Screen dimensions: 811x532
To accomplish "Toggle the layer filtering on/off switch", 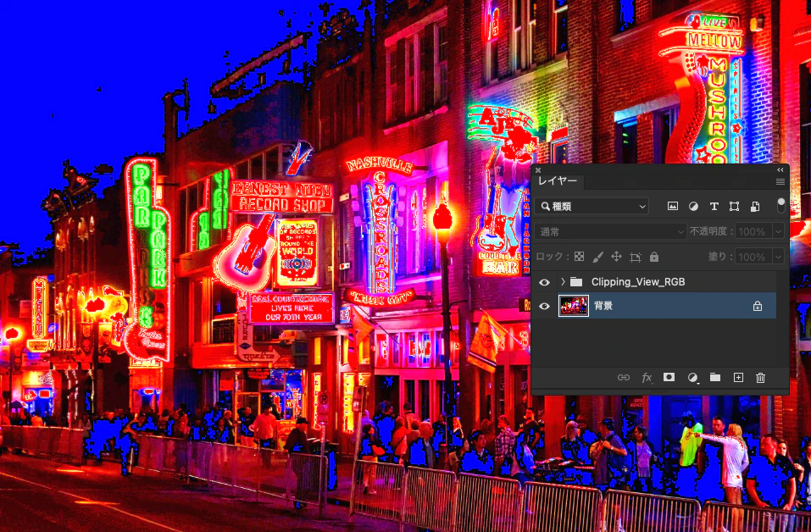I will click(x=781, y=205).
